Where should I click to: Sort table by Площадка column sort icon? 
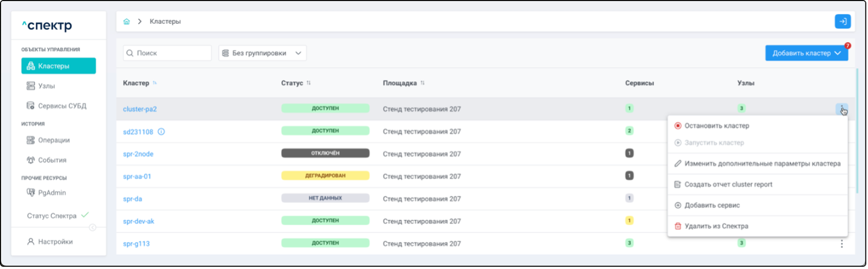(x=423, y=83)
